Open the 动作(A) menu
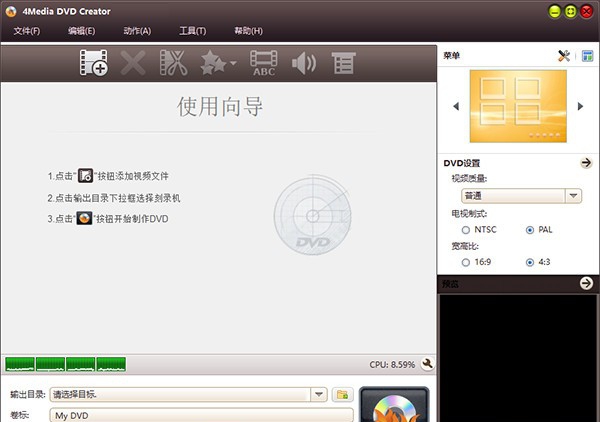This screenshot has width=600, height=422. click(x=137, y=31)
